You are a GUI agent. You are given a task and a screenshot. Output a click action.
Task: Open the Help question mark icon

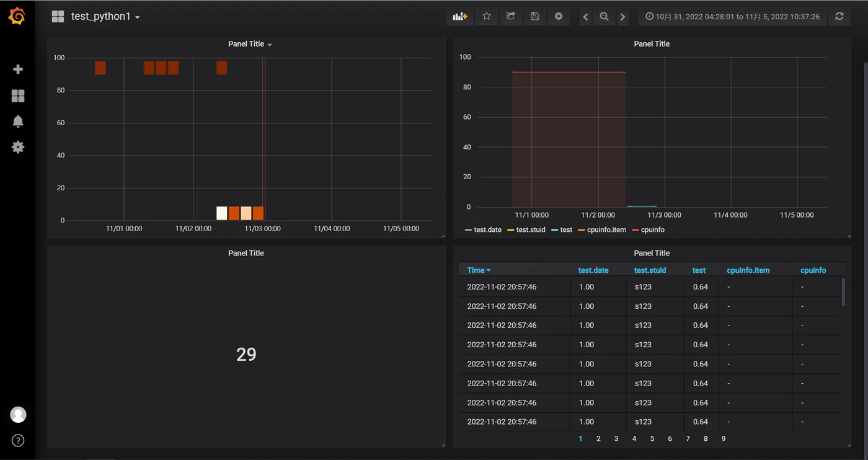coord(18,441)
